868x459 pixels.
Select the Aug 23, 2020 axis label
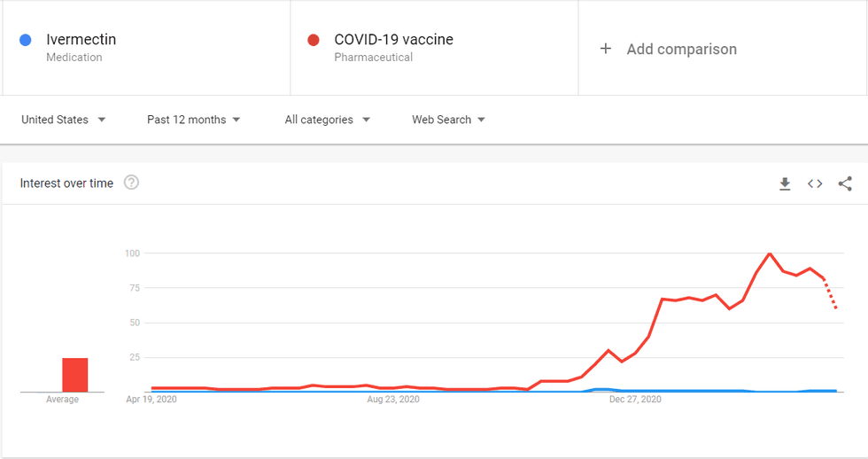point(392,400)
